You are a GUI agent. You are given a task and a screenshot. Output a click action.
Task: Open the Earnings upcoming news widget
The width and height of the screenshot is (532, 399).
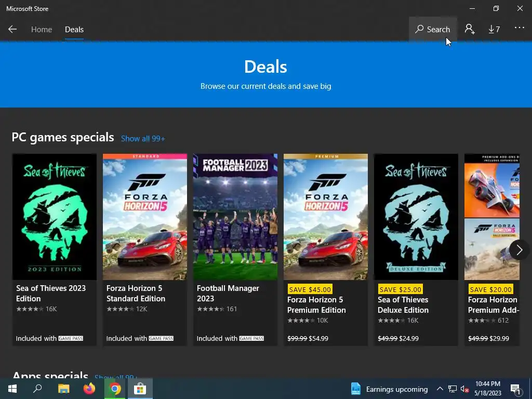click(x=389, y=389)
